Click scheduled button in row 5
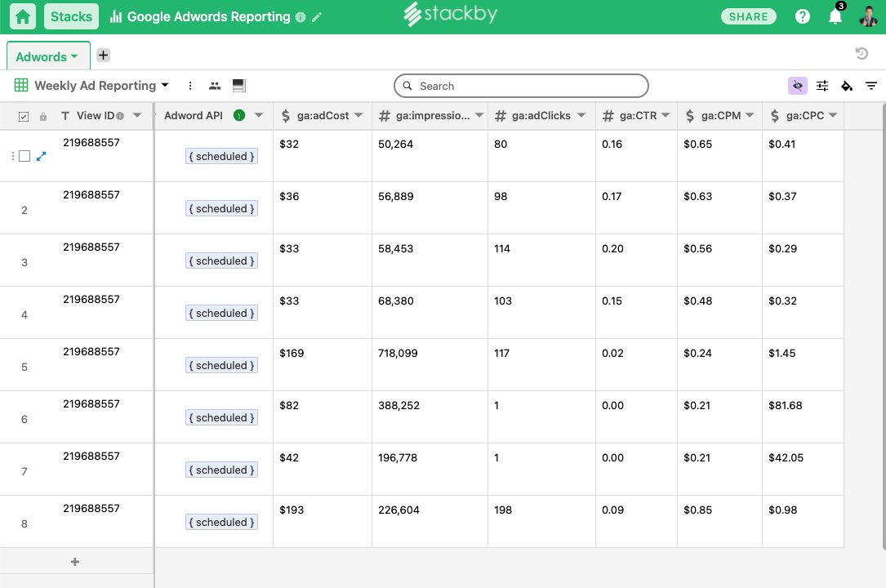 pos(221,365)
